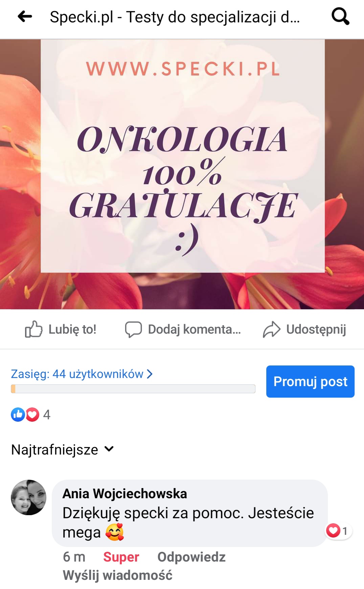Select Udostępnij option
364x589 pixels.
[x=316, y=330]
